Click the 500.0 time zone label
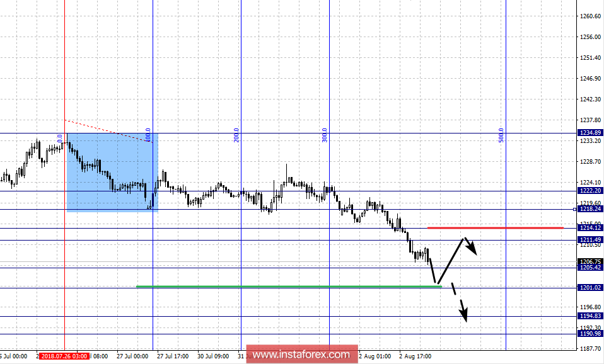 click(501, 135)
